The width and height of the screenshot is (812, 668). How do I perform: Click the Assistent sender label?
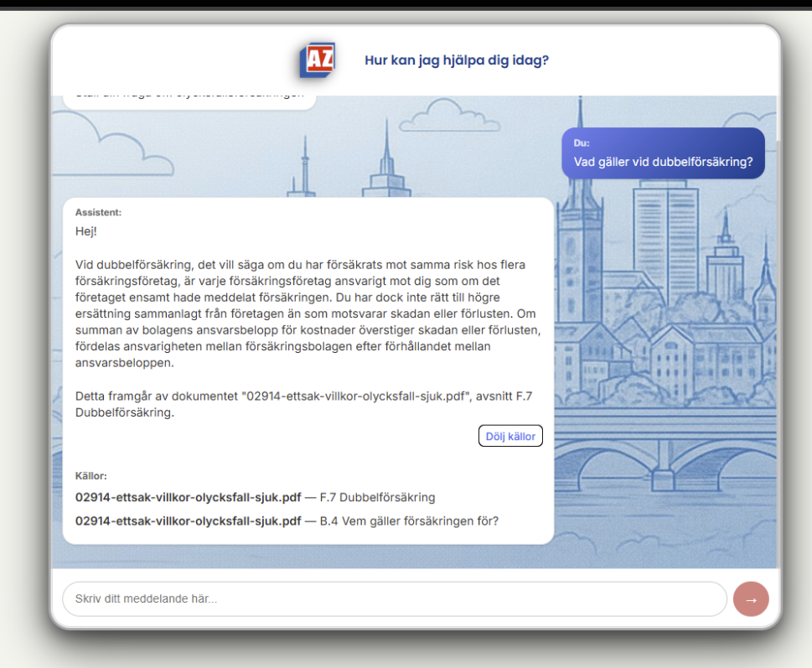(98, 212)
